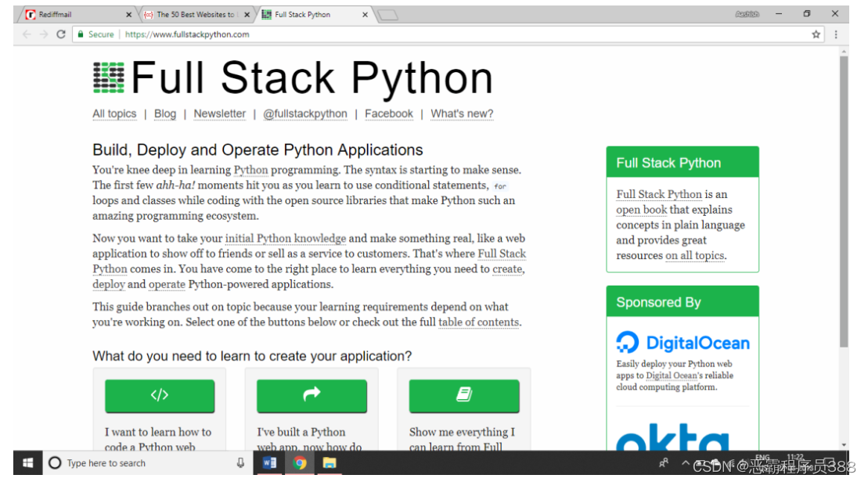This screenshot has width=868, height=482.
Task: Click the share arrow green button
Action: point(312,396)
